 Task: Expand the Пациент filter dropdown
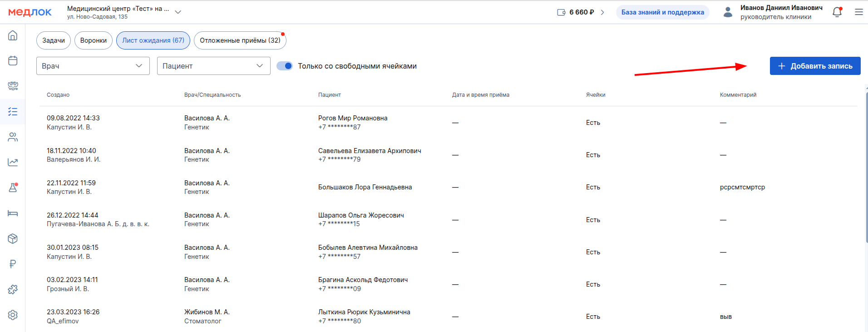213,66
